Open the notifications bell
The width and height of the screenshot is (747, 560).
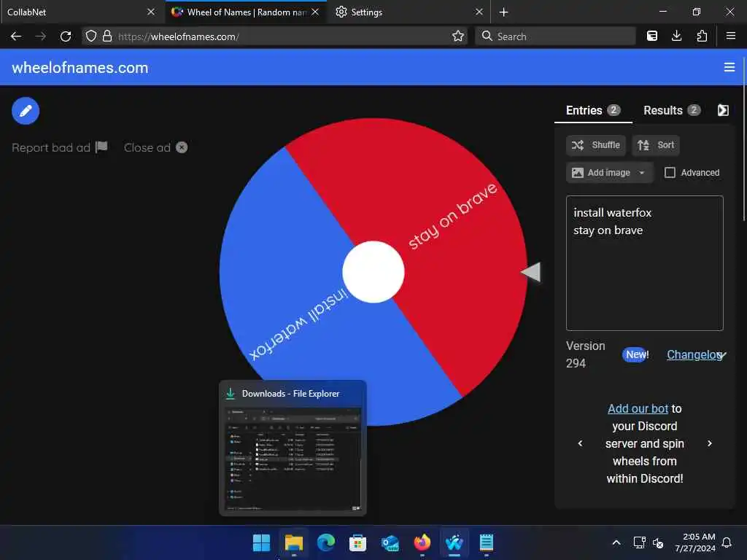[727, 542]
